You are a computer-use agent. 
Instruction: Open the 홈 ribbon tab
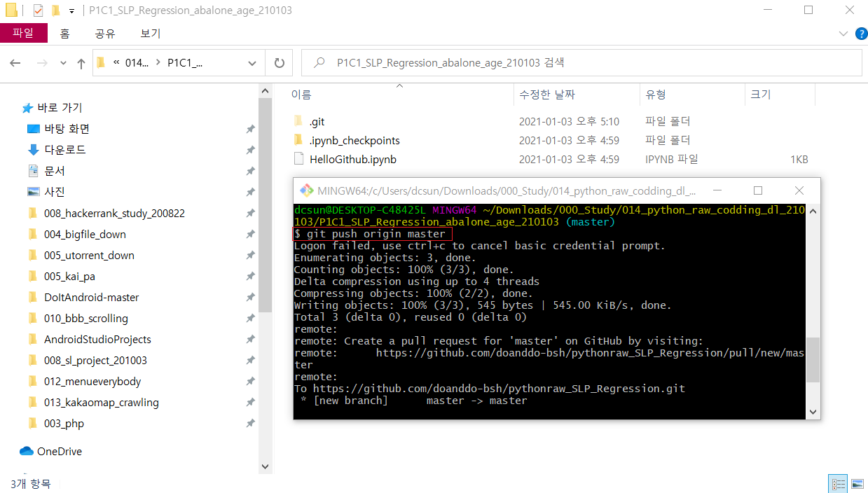tap(64, 33)
